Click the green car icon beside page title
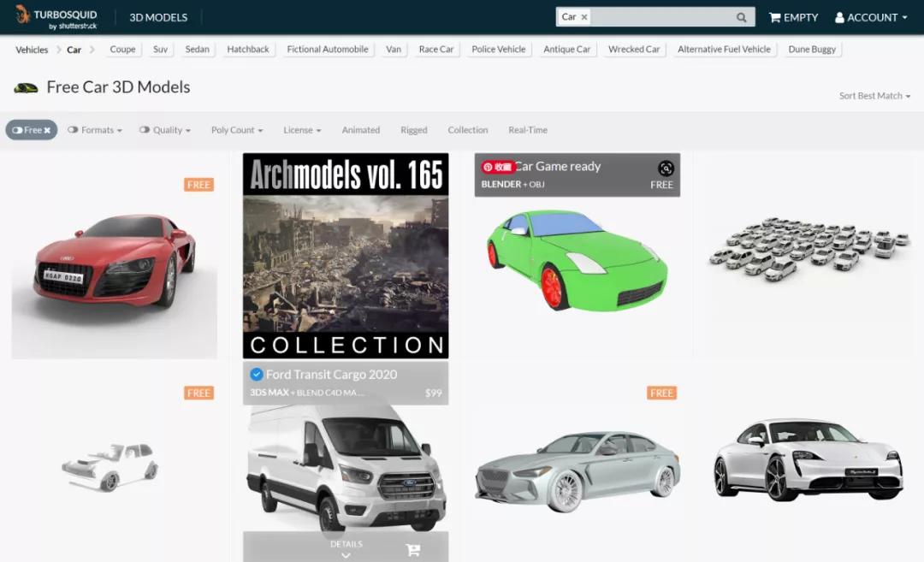 [26, 88]
